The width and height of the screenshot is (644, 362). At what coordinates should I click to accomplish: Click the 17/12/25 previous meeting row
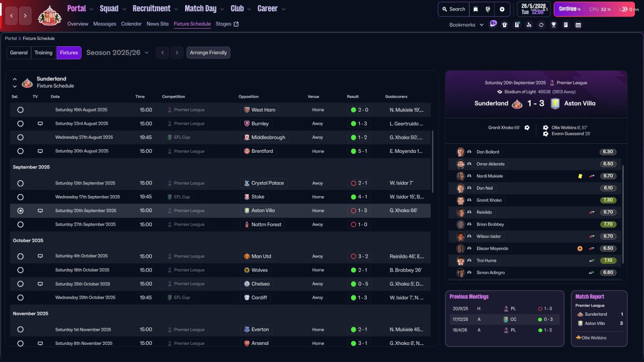504,319
